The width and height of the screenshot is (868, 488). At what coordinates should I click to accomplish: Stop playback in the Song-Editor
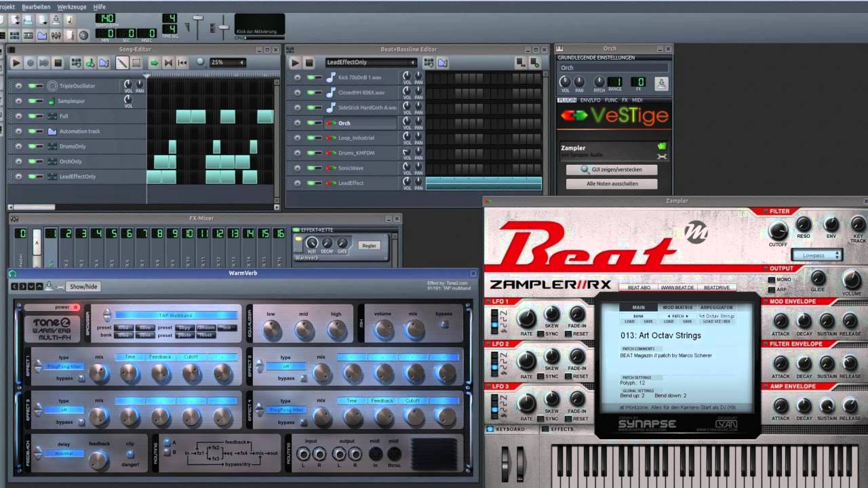point(58,62)
